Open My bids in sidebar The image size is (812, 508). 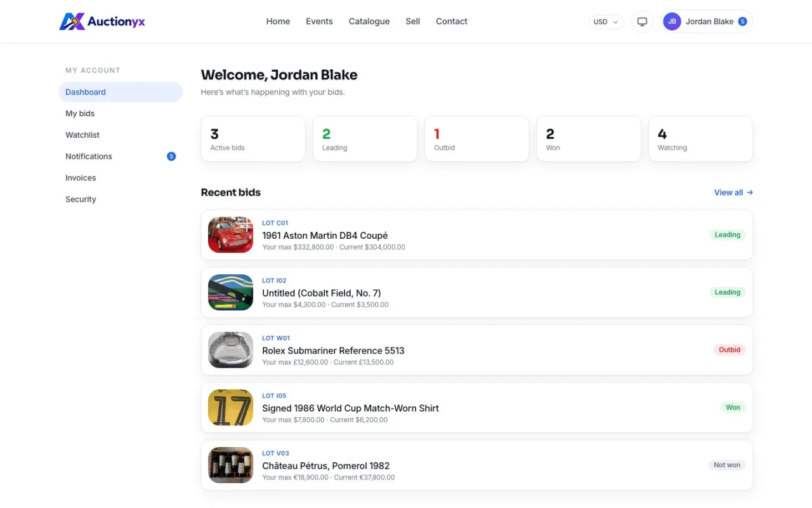coord(121,114)
